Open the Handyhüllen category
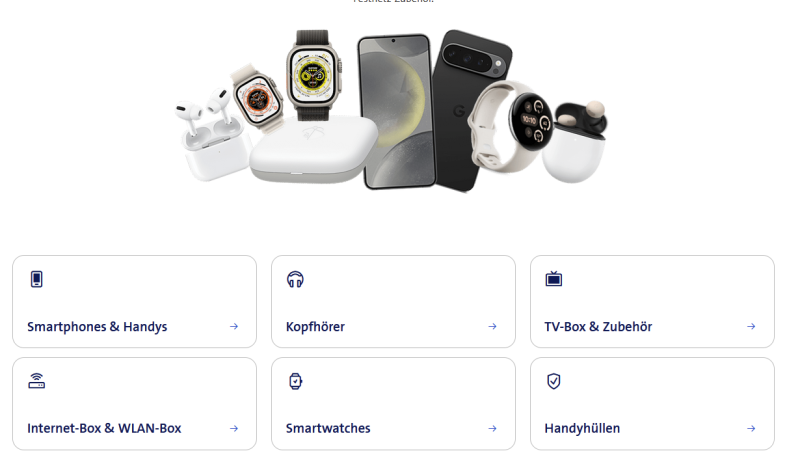800x462 pixels. coord(652,404)
